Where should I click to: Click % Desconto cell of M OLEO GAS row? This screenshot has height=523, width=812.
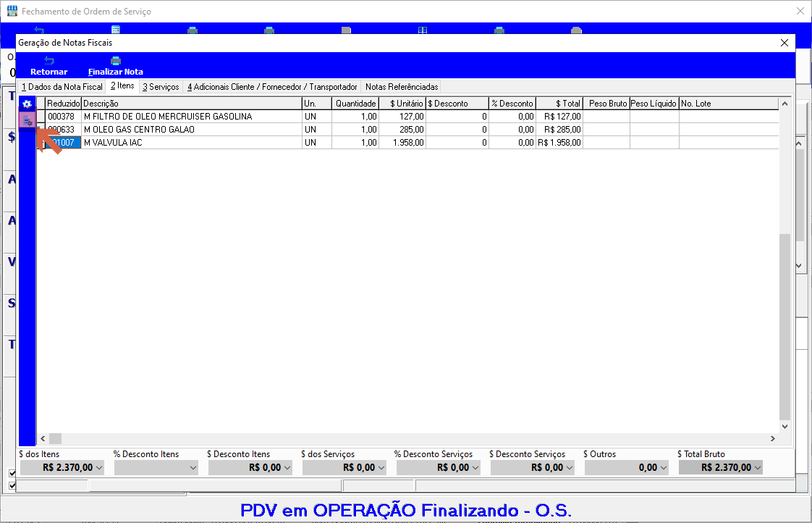coord(512,130)
